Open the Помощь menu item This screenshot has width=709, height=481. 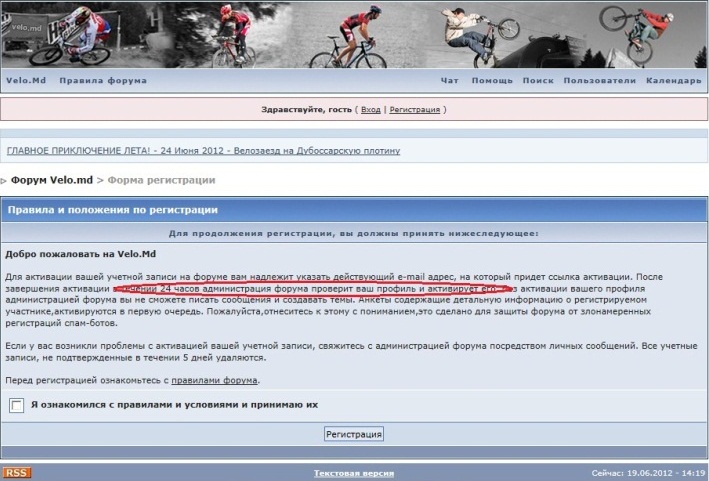[492, 80]
